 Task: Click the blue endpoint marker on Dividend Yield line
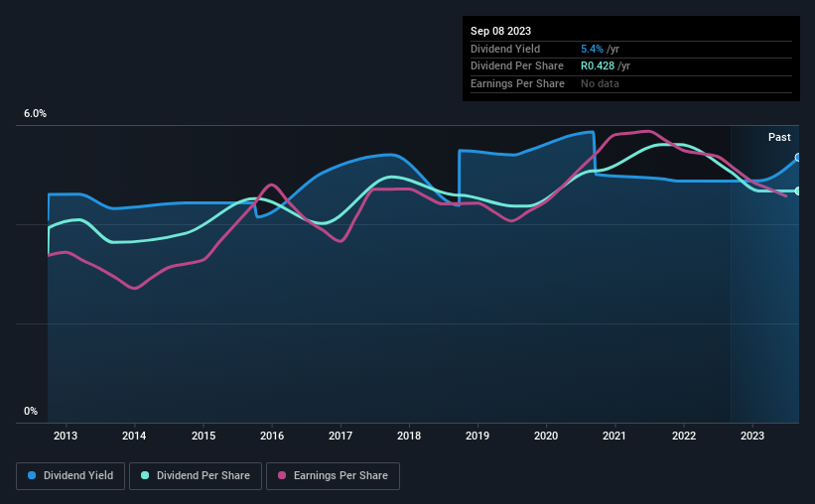tap(798, 158)
